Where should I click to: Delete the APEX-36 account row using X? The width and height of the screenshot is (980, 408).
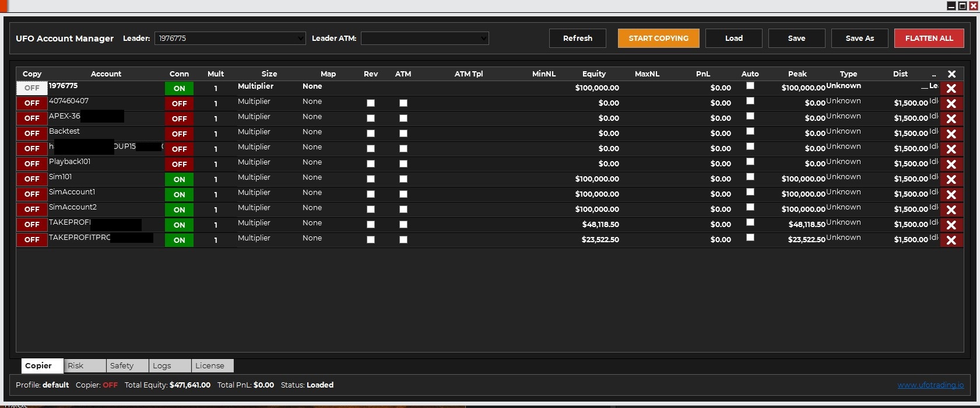click(951, 118)
